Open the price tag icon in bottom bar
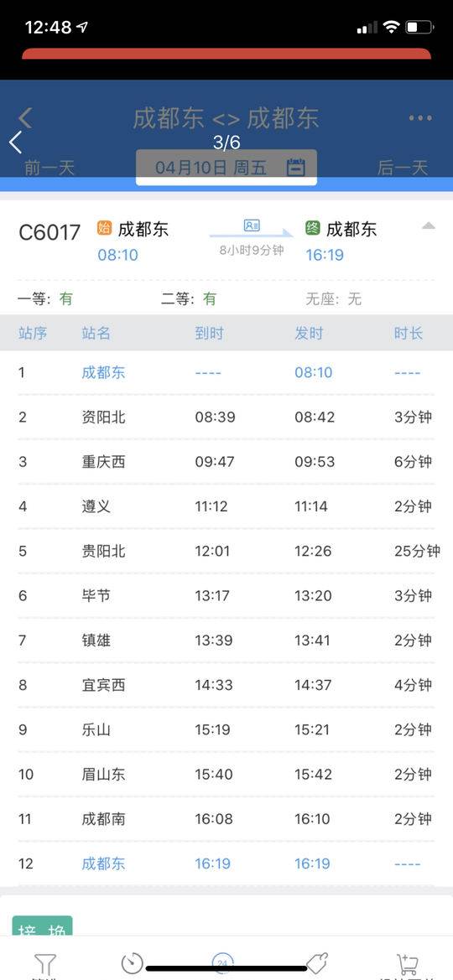The width and height of the screenshot is (453, 980). click(317, 963)
